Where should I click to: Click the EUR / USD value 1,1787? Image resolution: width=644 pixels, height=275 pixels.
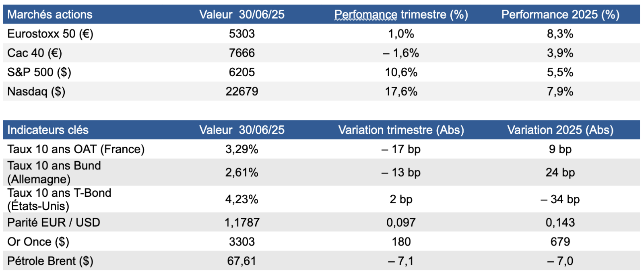pyautogui.click(x=242, y=223)
